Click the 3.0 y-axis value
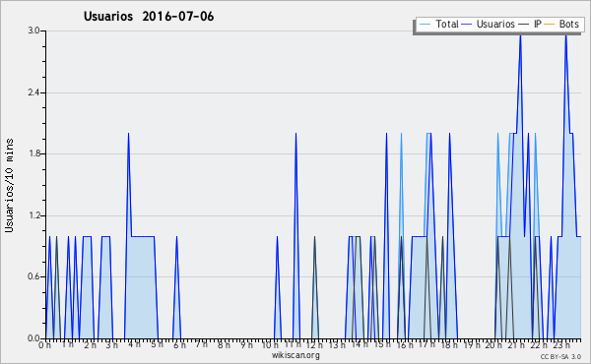This screenshot has width=591, height=364. 33,30
